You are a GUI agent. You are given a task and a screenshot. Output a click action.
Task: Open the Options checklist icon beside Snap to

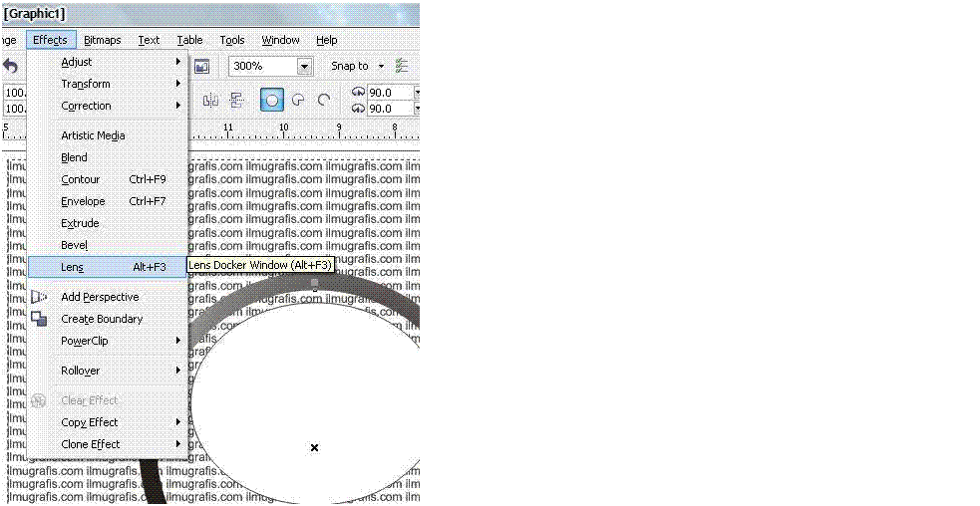point(401,66)
